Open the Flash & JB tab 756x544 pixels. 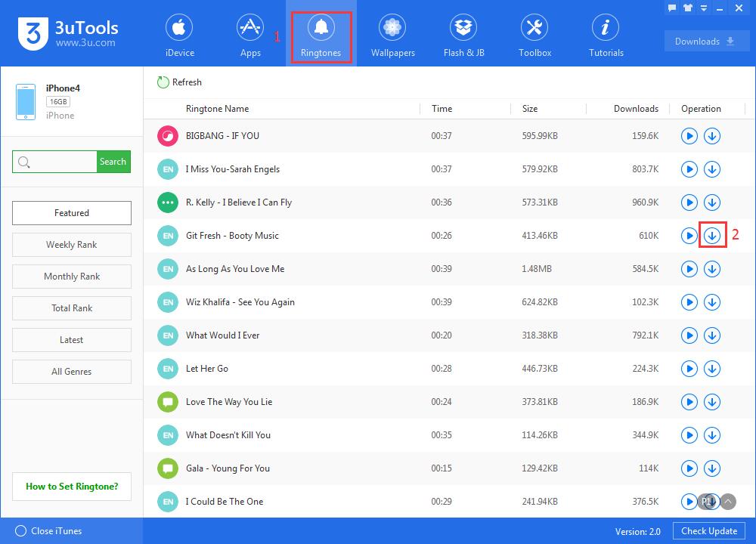[x=463, y=36]
